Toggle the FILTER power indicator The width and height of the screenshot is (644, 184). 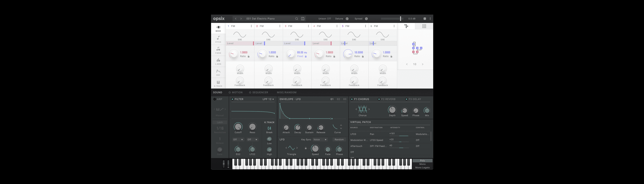(x=232, y=99)
